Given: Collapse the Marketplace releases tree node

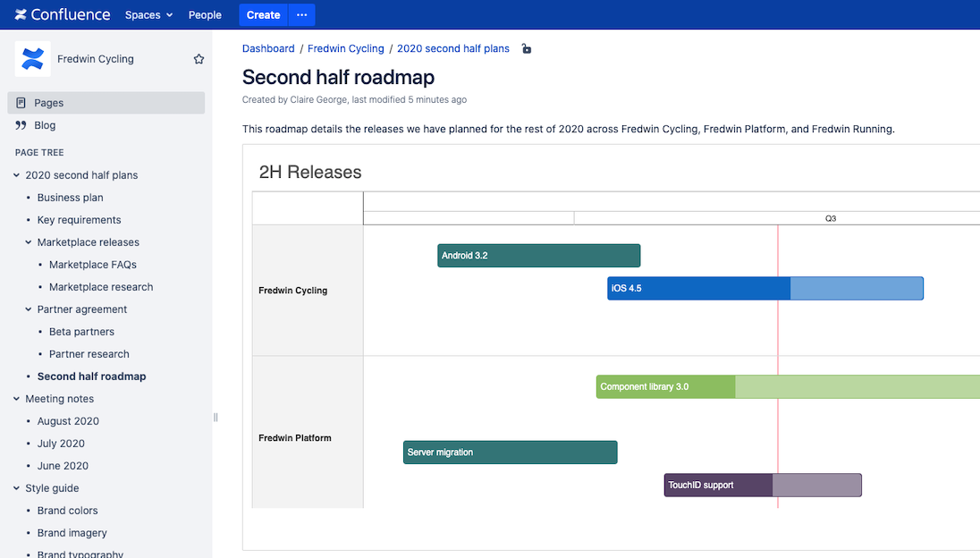Looking at the screenshot, I should pyautogui.click(x=29, y=242).
